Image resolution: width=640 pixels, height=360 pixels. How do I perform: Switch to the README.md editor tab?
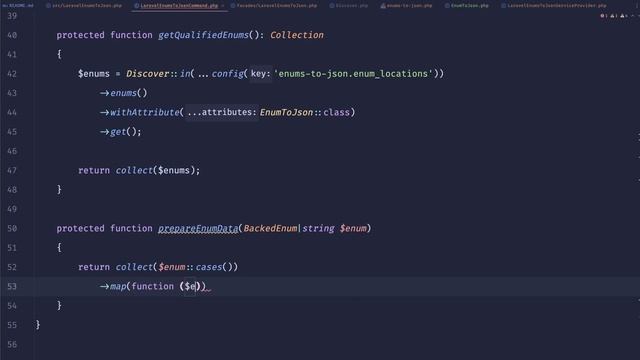(18, 6)
